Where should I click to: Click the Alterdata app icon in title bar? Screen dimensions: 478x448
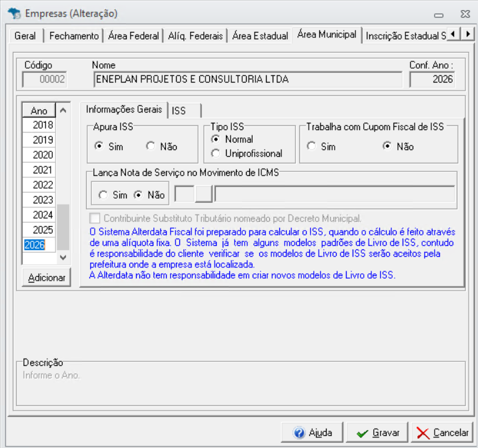tap(14, 13)
